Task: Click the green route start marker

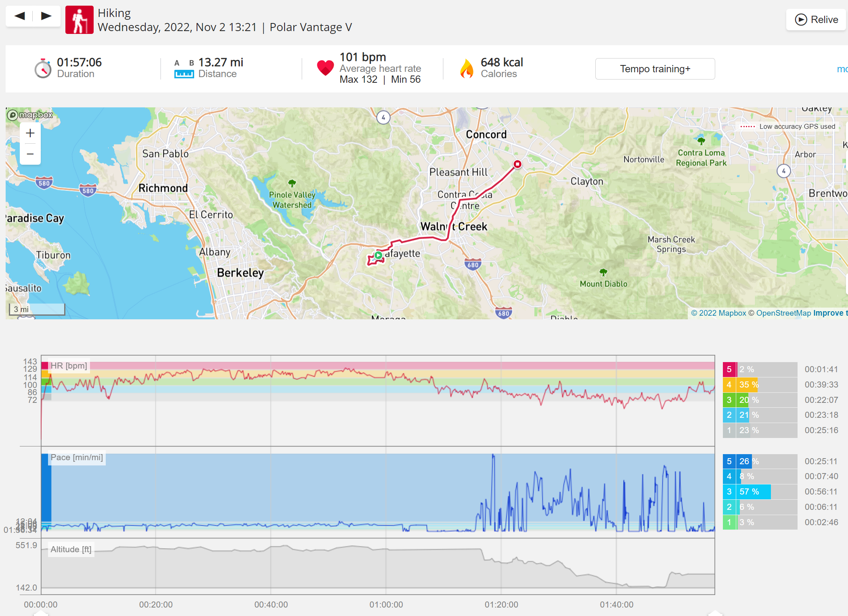Action: [378, 255]
